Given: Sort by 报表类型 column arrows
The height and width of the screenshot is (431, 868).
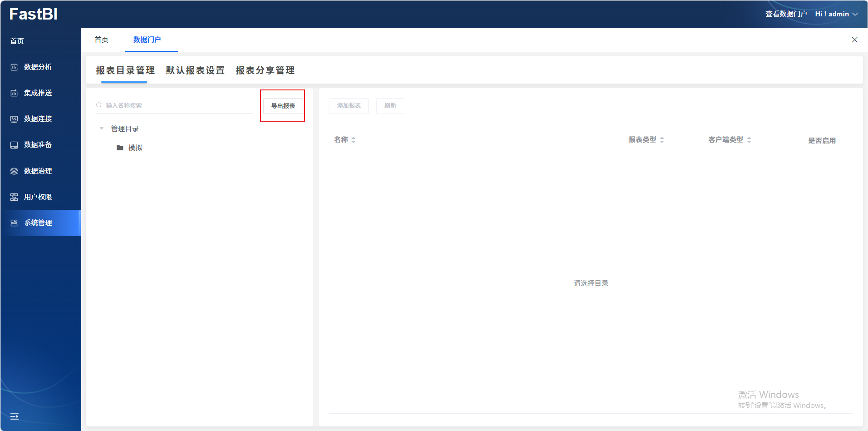Looking at the screenshot, I should click(662, 140).
